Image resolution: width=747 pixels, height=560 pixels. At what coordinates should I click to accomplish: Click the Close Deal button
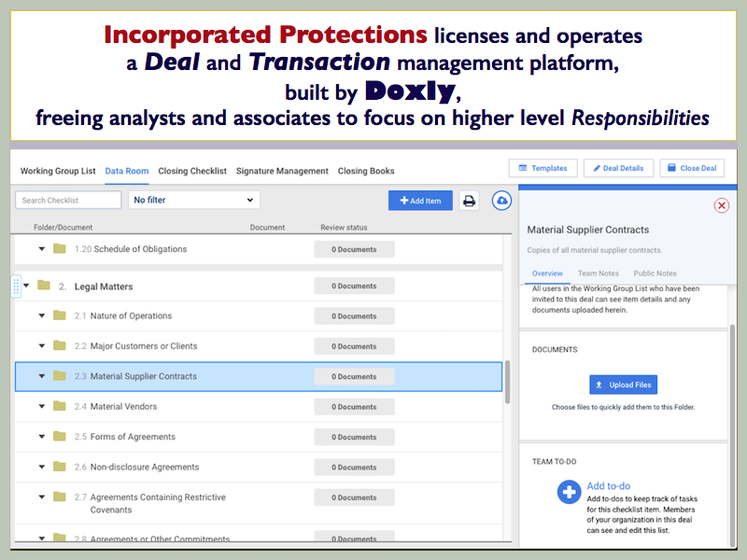(692, 168)
